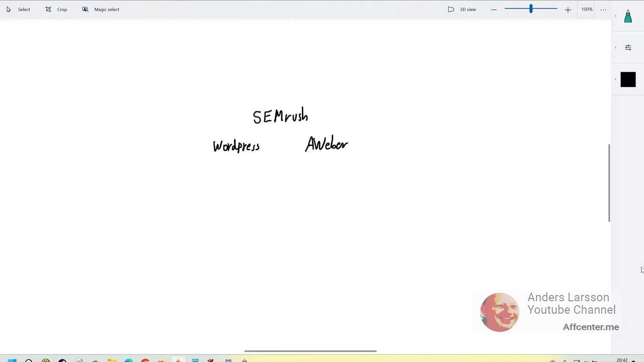Click the vertical canvas scrollbar

click(x=609, y=183)
